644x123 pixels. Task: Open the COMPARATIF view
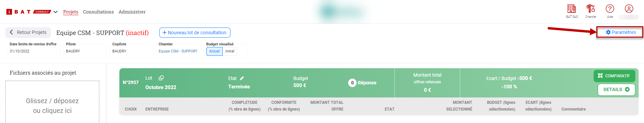point(614,76)
